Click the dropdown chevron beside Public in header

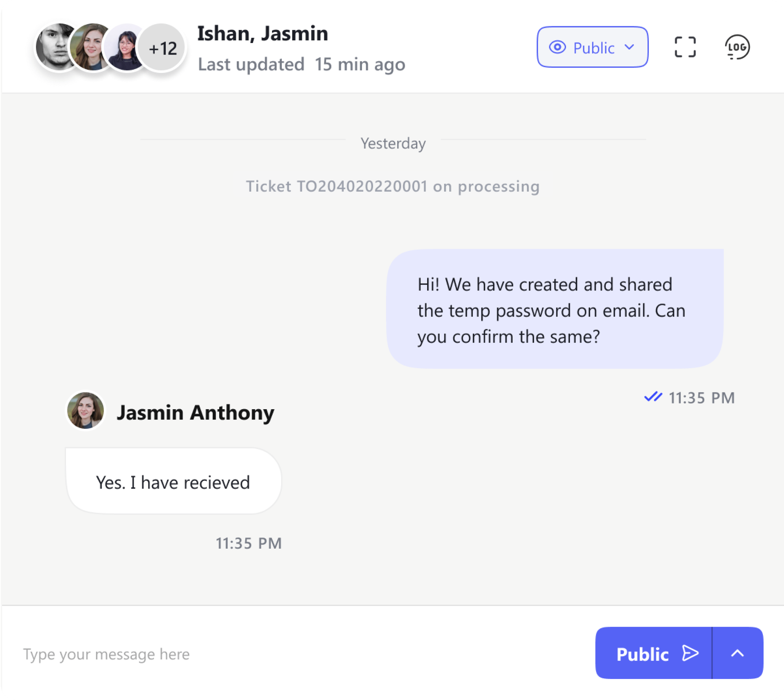pos(629,47)
